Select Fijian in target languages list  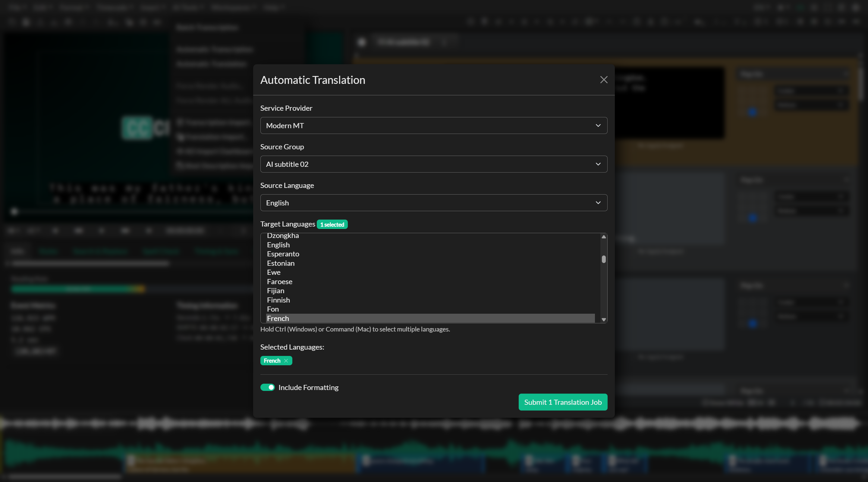pos(430,290)
